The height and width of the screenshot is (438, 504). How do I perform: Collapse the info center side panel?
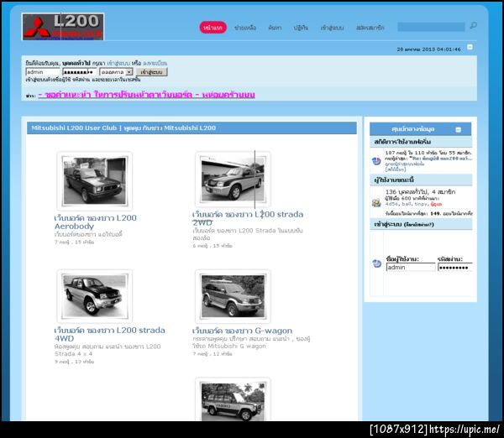pyautogui.click(x=459, y=129)
